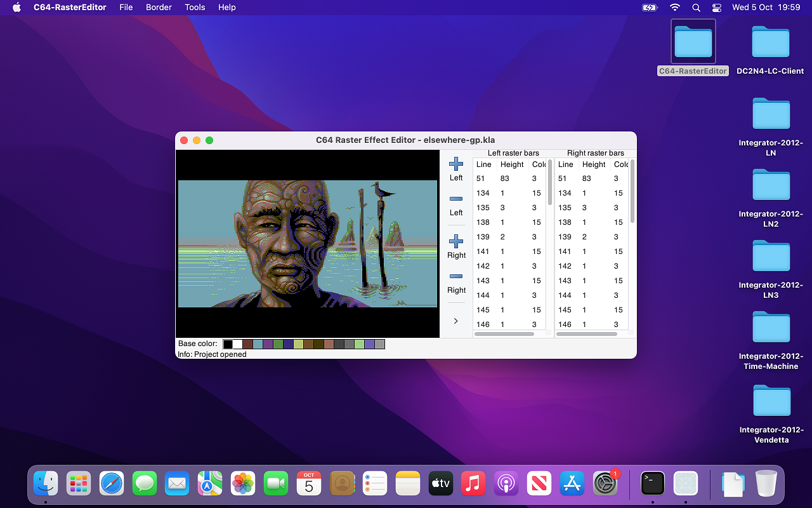812x508 pixels.
Task: Open Finder from the Dock
Action: point(46,484)
